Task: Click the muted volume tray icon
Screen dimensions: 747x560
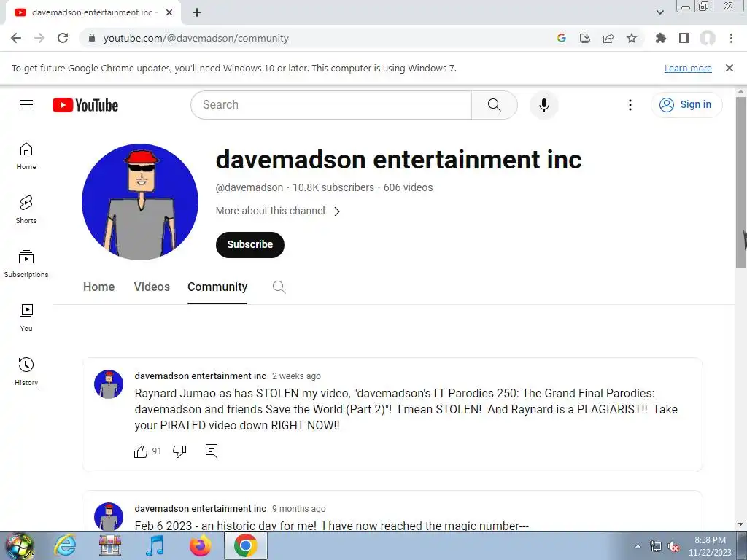Action: 673,547
